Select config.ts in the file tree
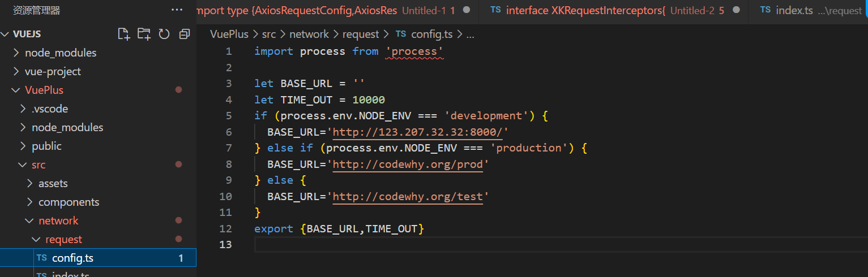Viewport: 868px width, 277px height. click(x=72, y=258)
